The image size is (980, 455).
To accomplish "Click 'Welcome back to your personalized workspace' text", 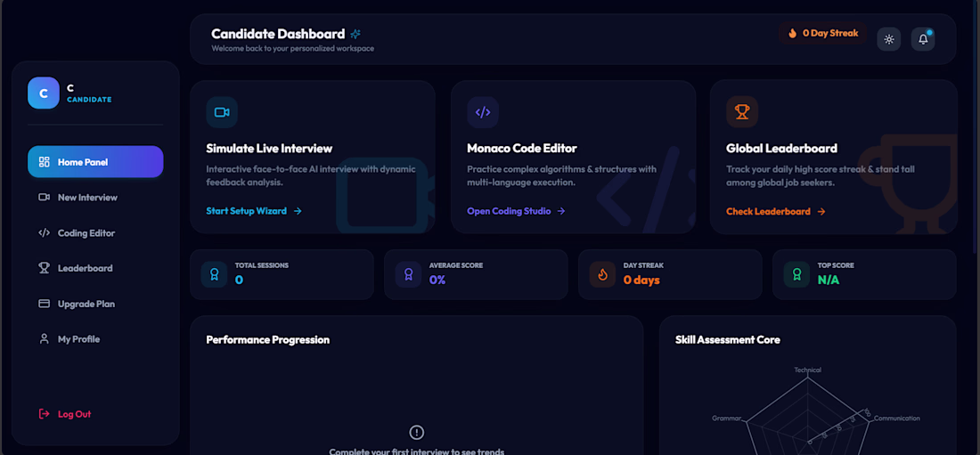I will tap(292, 48).
